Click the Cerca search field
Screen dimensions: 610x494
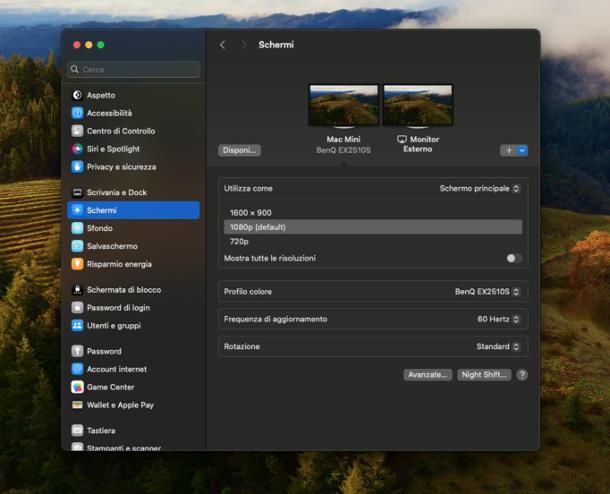coord(134,69)
